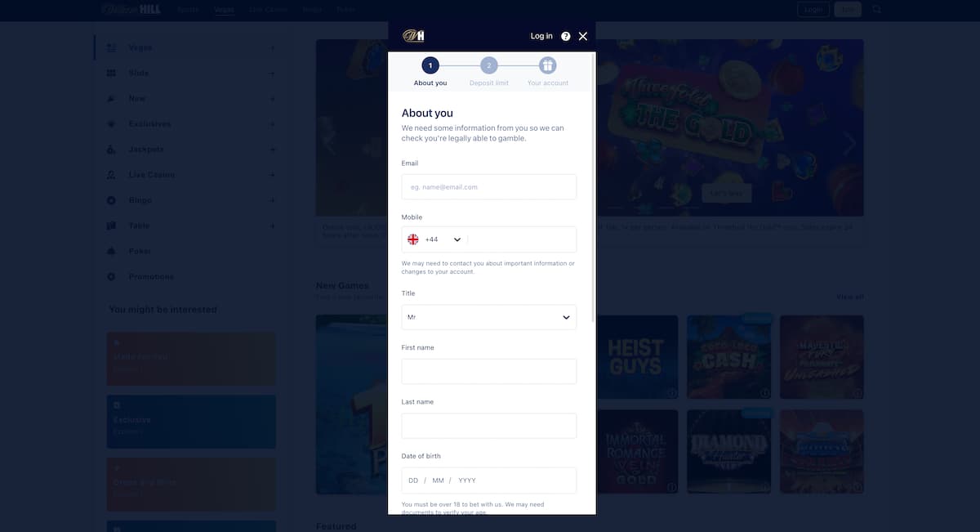The width and height of the screenshot is (980, 532).
Task: Click the Table sidebar icon
Action: click(x=111, y=226)
